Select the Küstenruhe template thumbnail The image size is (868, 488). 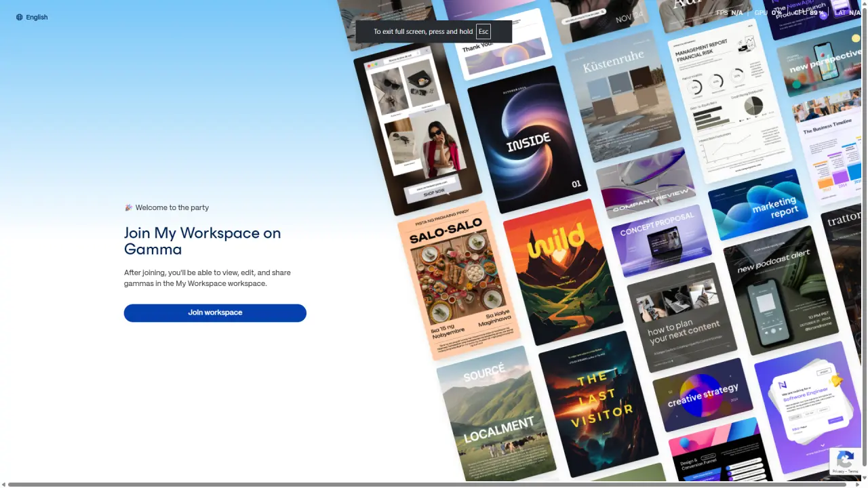(x=623, y=96)
